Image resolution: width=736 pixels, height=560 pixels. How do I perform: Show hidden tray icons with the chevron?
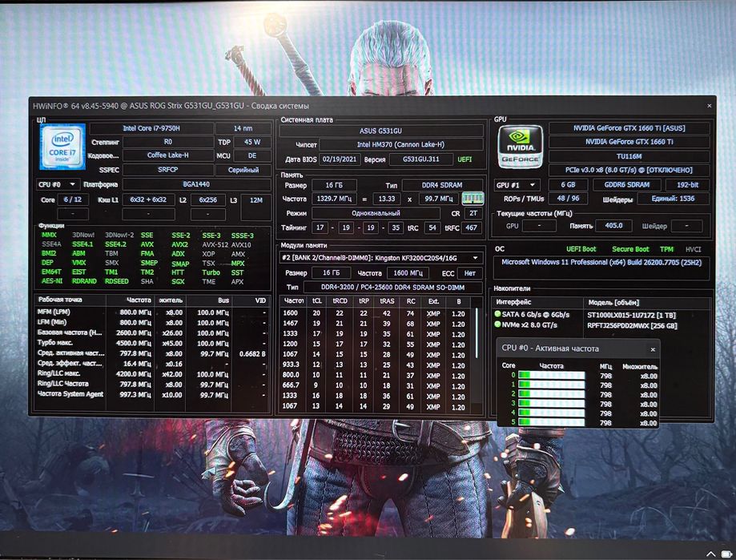point(711,554)
